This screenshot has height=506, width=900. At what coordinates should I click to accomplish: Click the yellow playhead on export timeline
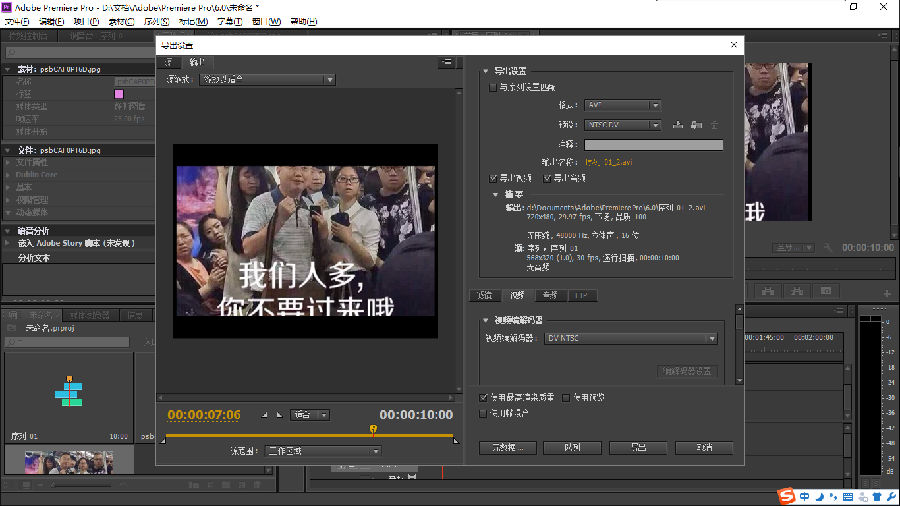(x=373, y=429)
